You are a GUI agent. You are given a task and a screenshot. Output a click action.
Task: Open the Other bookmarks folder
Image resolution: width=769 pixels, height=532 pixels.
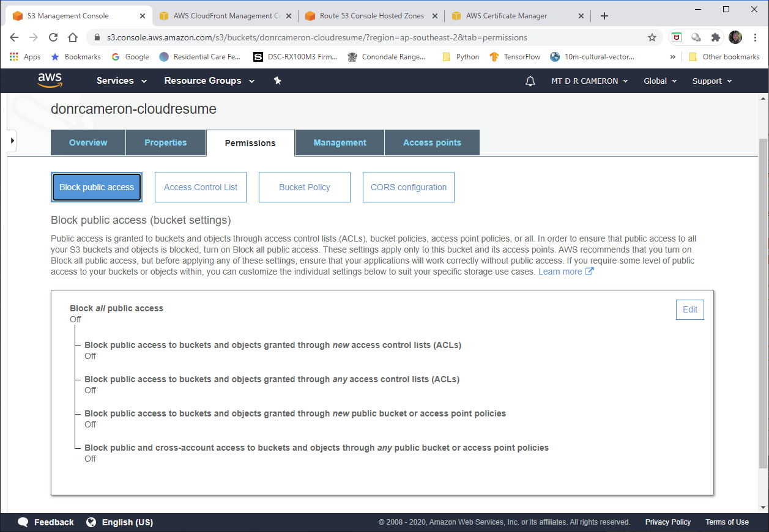click(x=724, y=57)
